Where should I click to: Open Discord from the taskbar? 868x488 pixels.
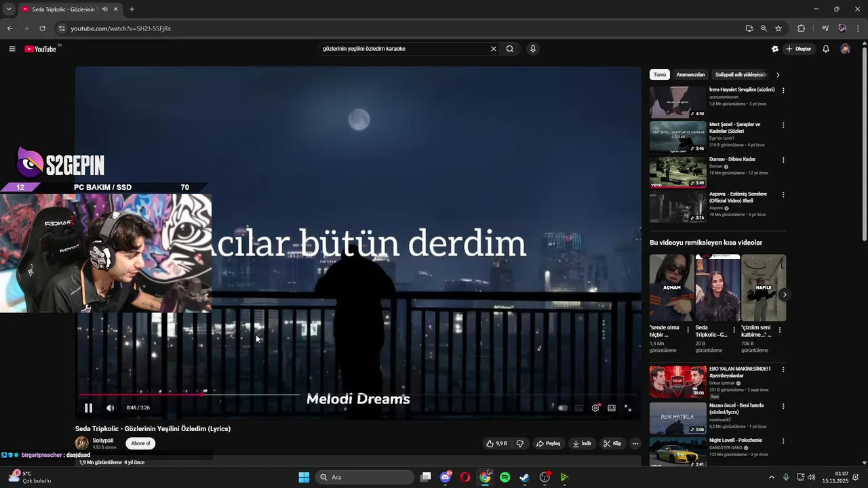[x=446, y=477]
